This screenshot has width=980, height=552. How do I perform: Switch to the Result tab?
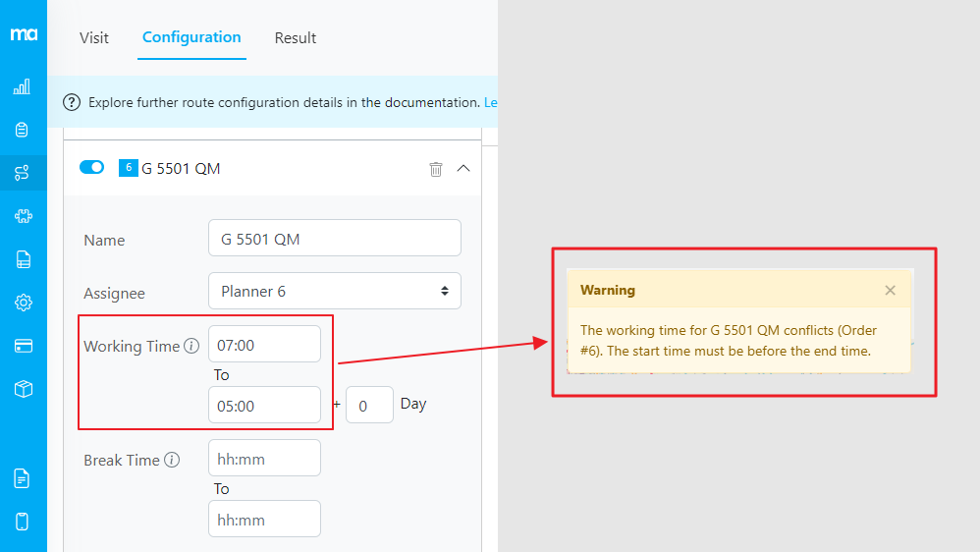click(x=295, y=38)
